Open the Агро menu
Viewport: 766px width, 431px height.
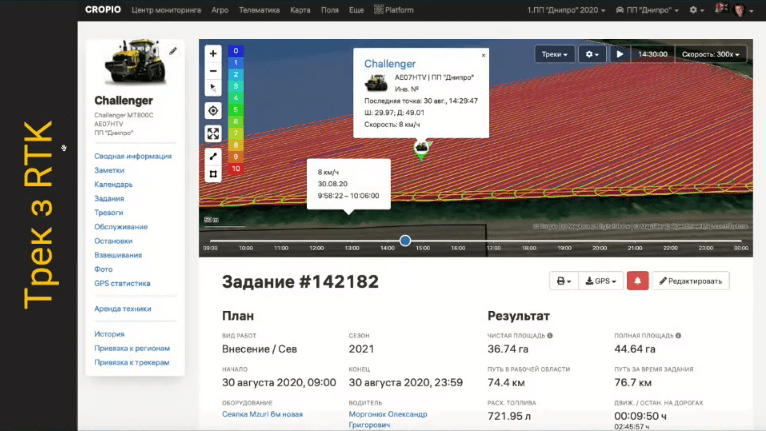click(x=220, y=10)
